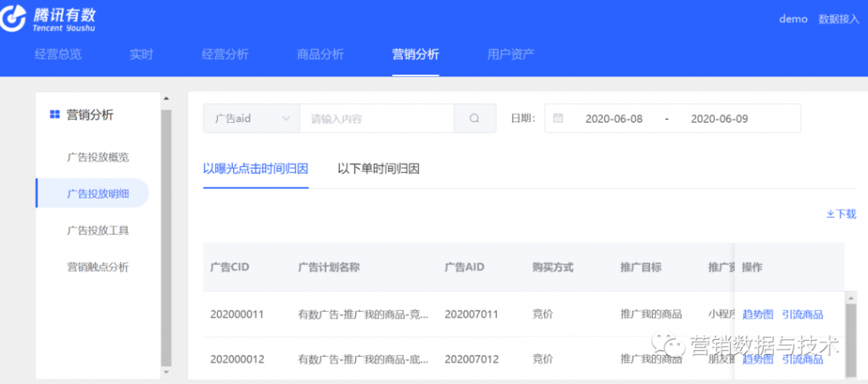The width and height of the screenshot is (868, 384).
Task: Click the sidebar scroll up arrow
Action: pyautogui.click(x=166, y=98)
